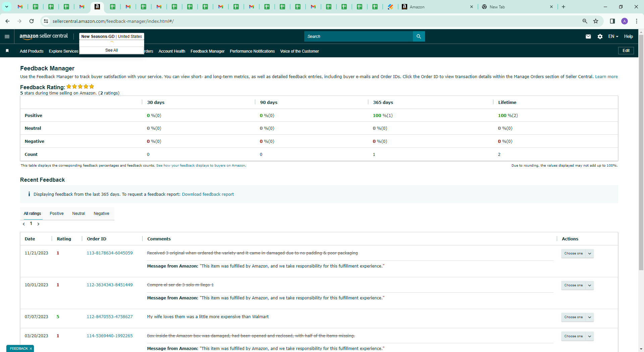The width and height of the screenshot is (644, 352).
Task: Click in the Seller Central search field
Action: point(358,37)
